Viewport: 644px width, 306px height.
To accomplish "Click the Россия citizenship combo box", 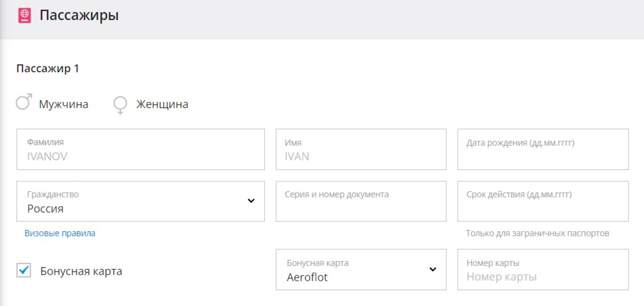I will click(x=134, y=202).
